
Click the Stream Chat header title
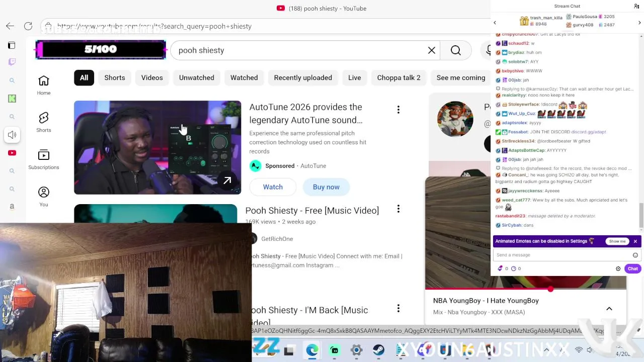click(x=567, y=6)
